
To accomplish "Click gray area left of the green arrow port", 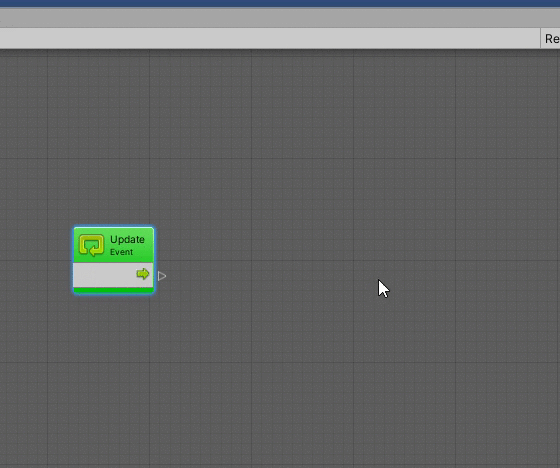I will click(104, 275).
